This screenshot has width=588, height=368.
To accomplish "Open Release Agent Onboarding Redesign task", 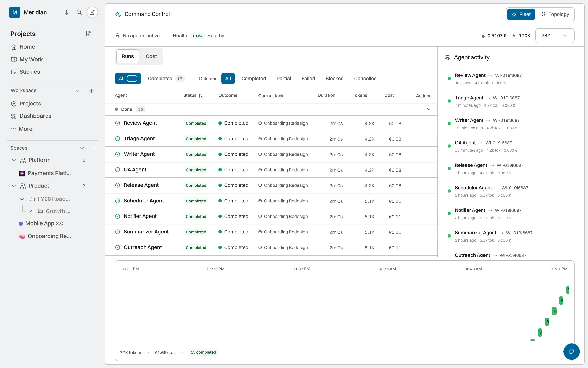I will [283, 185].
